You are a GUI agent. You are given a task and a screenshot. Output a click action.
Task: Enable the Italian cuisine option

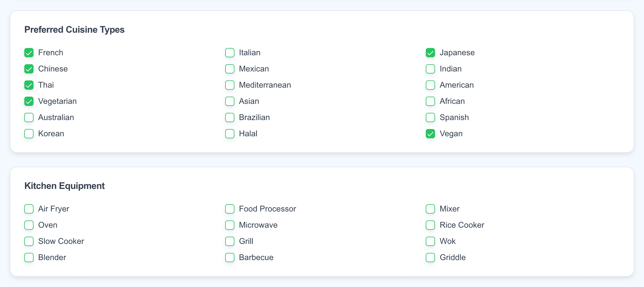230,53
